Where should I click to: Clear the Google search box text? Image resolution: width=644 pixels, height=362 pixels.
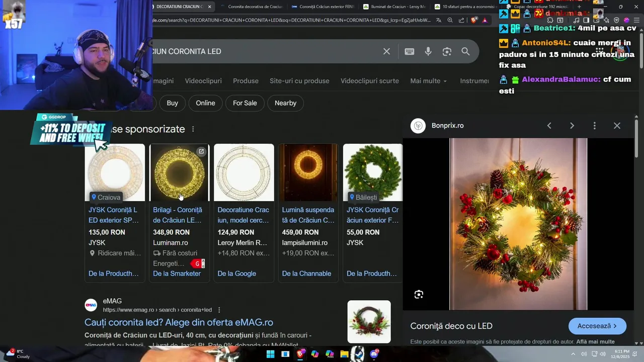(x=386, y=51)
